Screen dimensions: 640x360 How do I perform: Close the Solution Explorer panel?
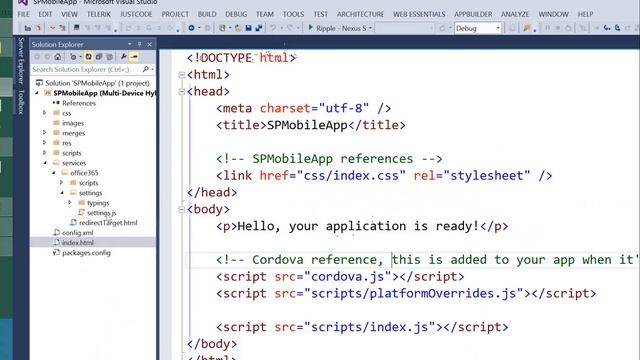click(149, 44)
